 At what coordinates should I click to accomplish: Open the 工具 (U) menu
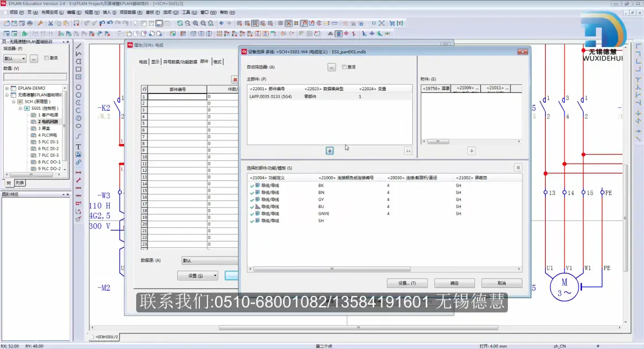[189, 12]
